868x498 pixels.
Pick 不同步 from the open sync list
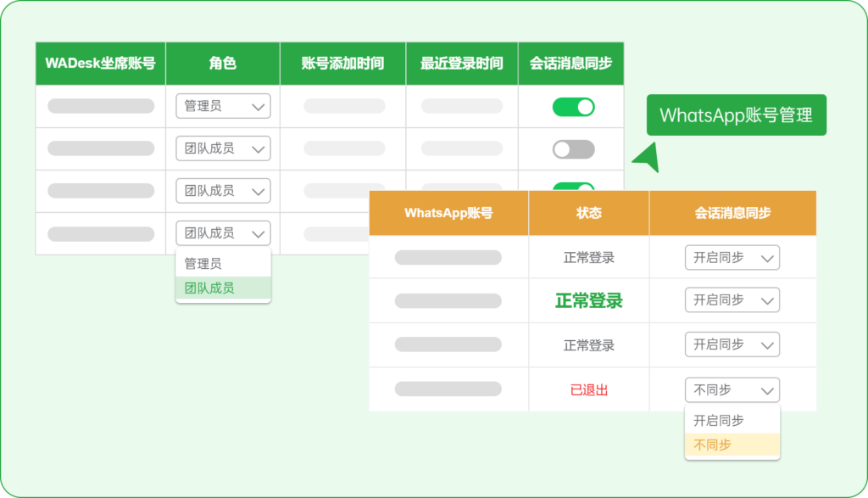[732, 445]
